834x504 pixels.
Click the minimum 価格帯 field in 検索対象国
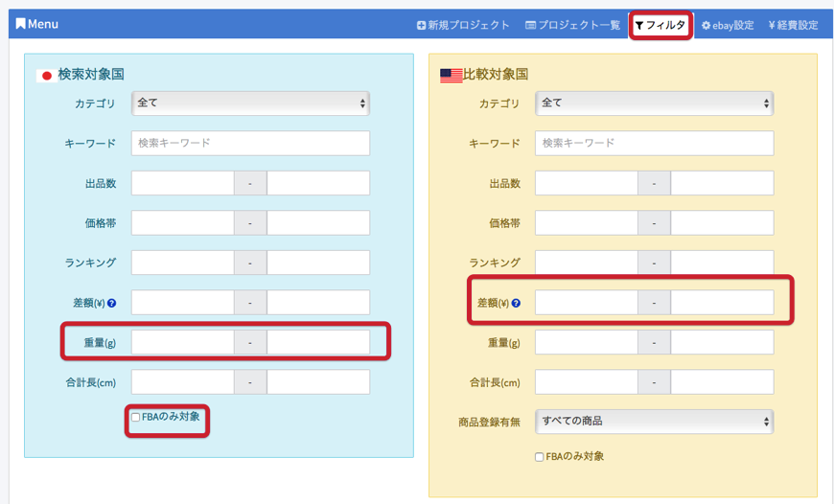182,223
